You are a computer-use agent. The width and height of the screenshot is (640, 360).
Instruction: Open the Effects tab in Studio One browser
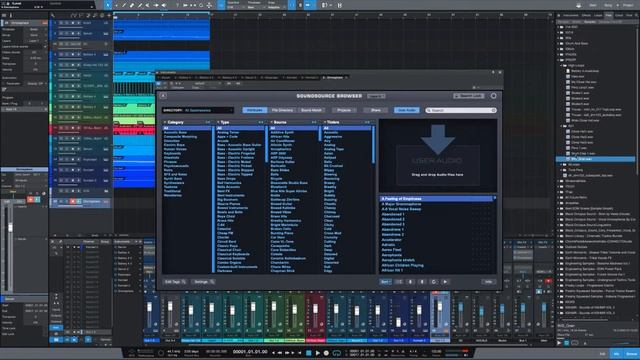tap(586, 16)
